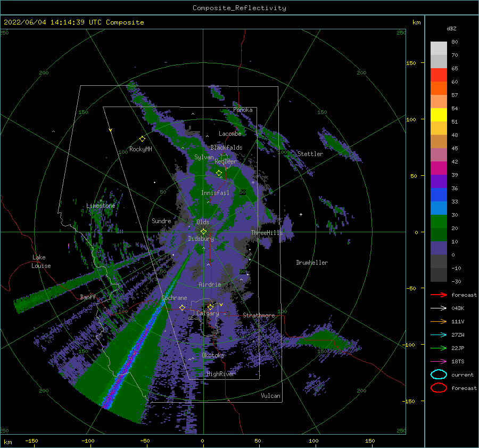Viewport: 479px width, 448px height.
Task: Click the HighRiver label
Action: tap(220, 374)
